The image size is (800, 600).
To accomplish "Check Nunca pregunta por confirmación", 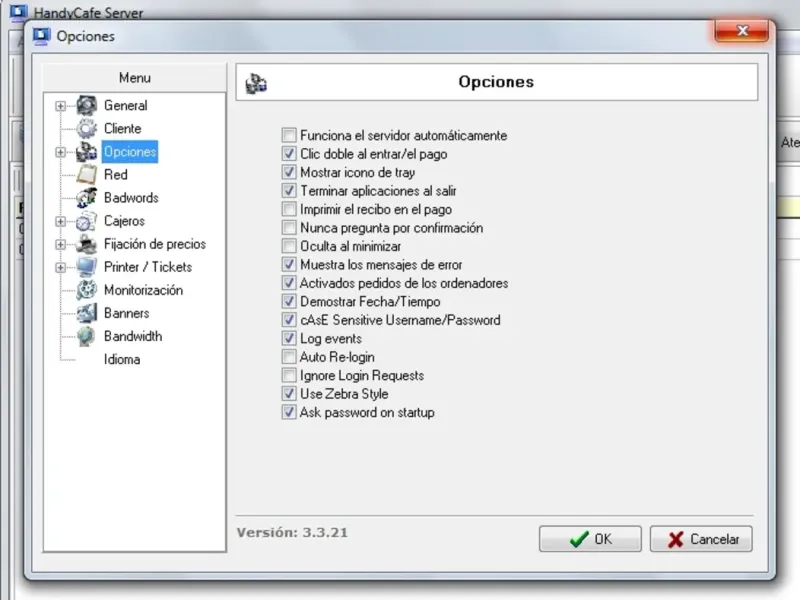I will [x=289, y=228].
